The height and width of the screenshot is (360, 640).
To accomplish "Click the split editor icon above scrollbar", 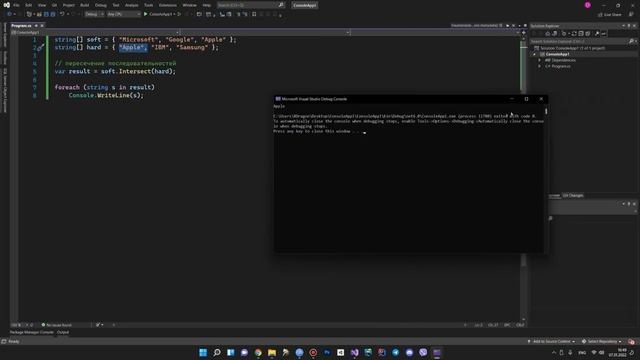I will pos(524,32).
